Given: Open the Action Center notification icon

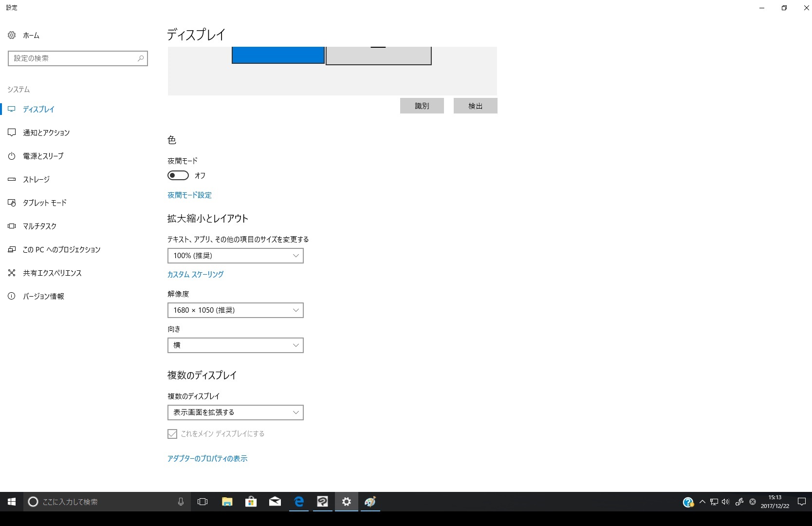Looking at the screenshot, I should pos(802,502).
